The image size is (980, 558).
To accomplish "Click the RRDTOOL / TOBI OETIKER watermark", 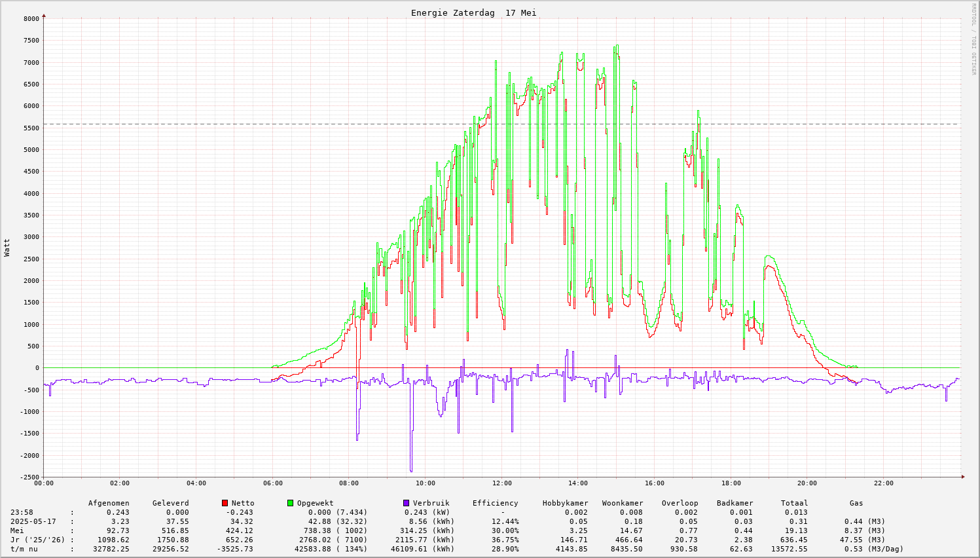I will point(973,39).
